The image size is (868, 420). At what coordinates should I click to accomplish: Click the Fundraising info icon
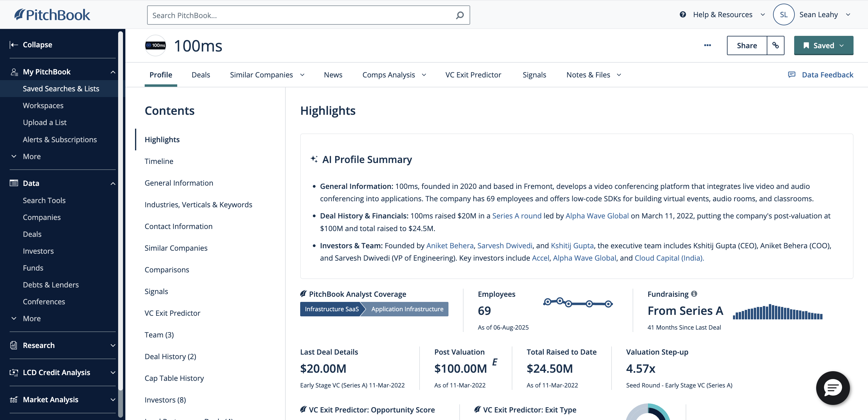[694, 294]
